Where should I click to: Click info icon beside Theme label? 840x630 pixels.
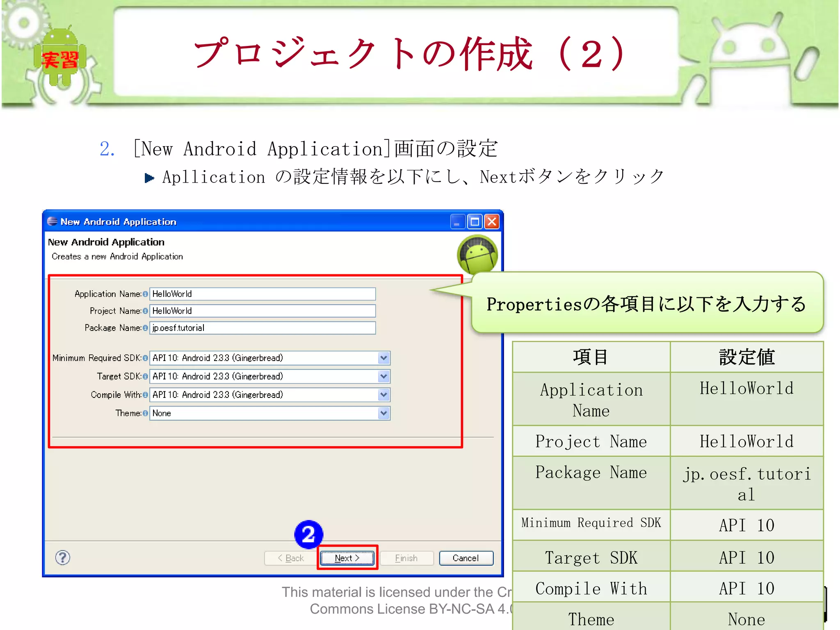[x=145, y=413]
